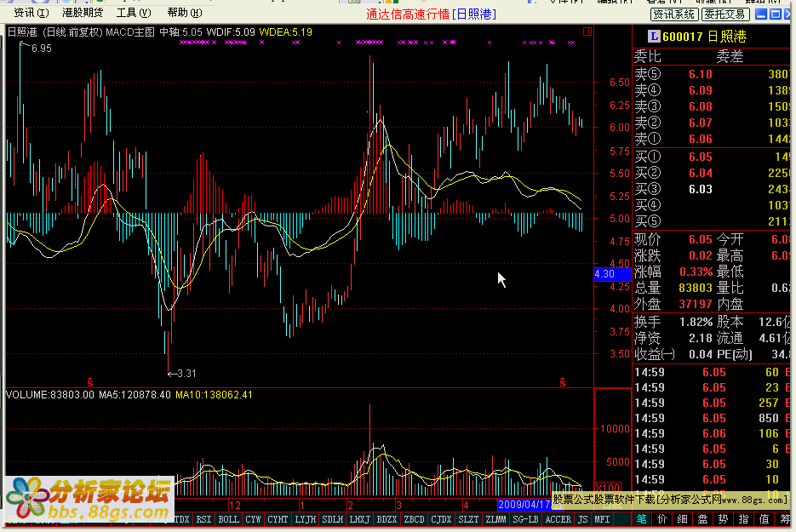Switch to the 细 detail tab
Viewport: 796px width, 532px height.
click(682, 518)
